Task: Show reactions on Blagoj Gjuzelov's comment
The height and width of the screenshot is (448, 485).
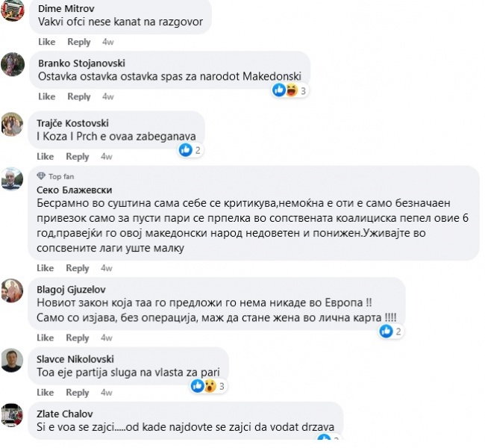Action: click(x=393, y=332)
